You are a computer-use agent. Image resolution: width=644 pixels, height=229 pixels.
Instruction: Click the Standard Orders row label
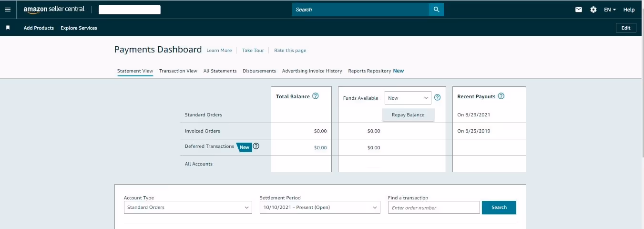(x=204, y=115)
